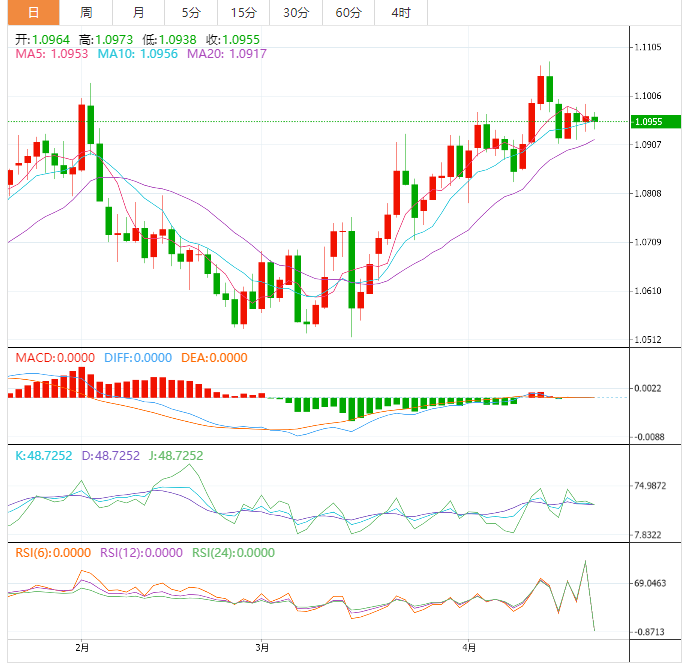Click the K value in the KDJ panel
The image size is (687, 668).
coord(44,455)
